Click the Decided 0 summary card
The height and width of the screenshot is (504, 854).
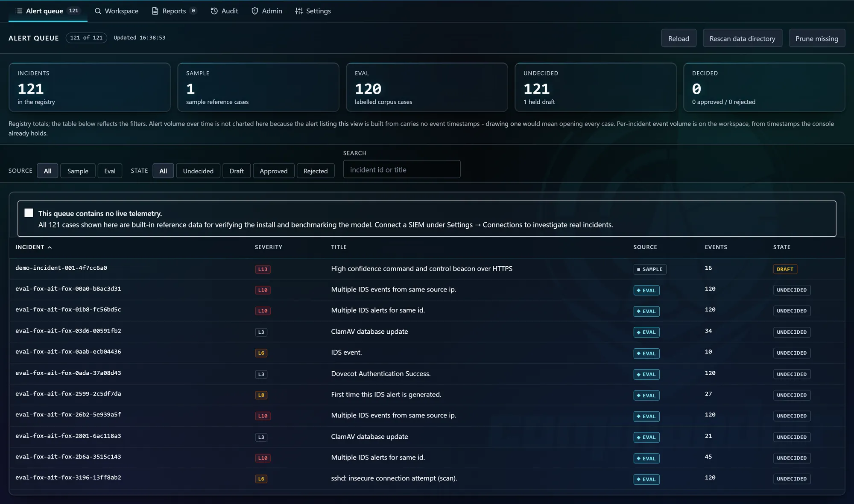[x=764, y=87]
